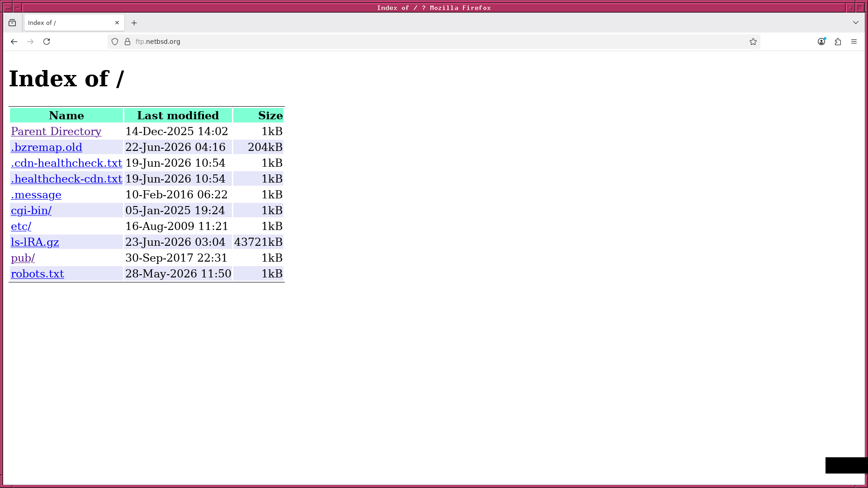This screenshot has width=868, height=488.
Task: Open the pub/ directory
Action: [23, 258]
